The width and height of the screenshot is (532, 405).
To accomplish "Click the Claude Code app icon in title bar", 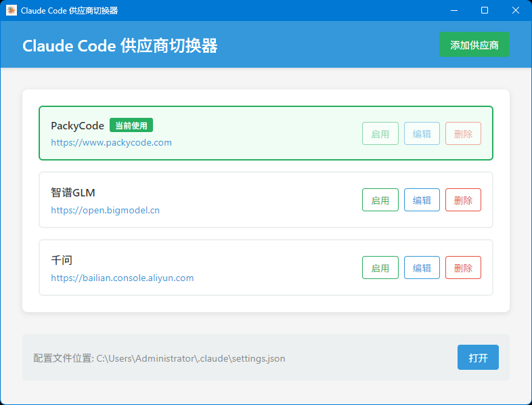I will coord(11,10).
